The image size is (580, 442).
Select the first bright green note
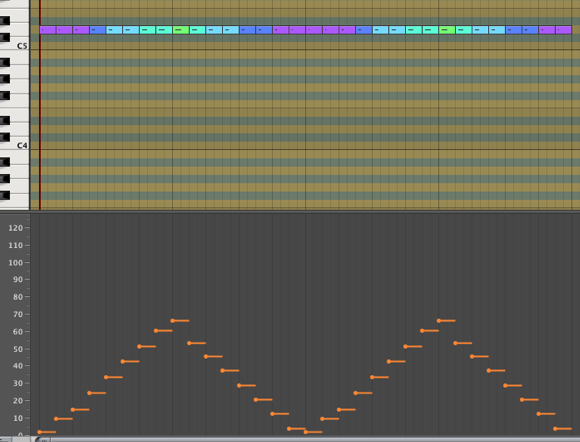pyautogui.click(x=181, y=30)
